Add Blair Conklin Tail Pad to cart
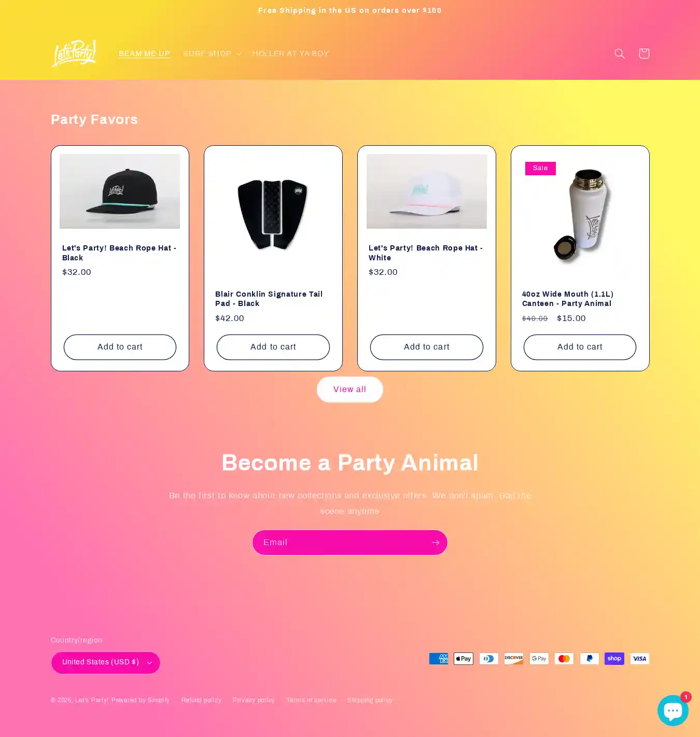700x737 pixels. [273, 347]
